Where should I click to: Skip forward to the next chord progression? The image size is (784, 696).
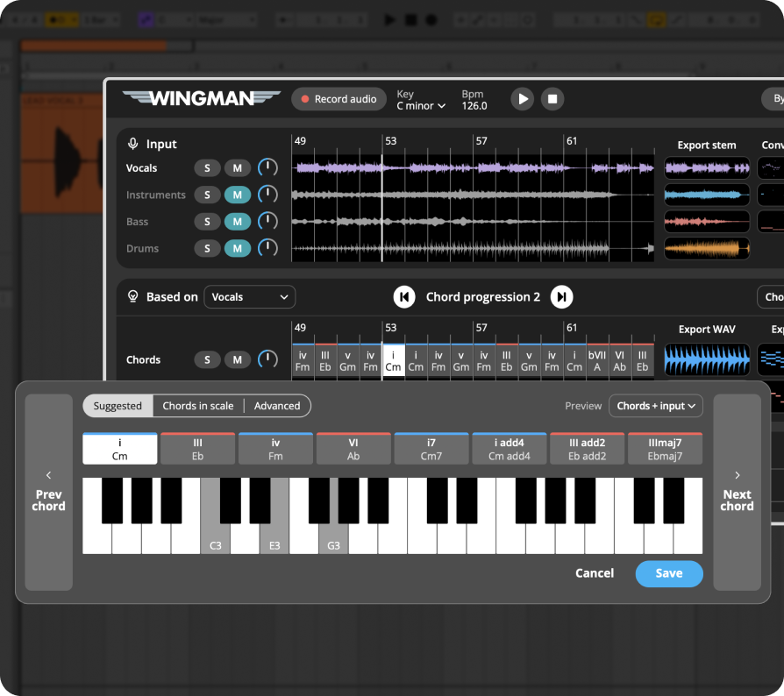(561, 297)
